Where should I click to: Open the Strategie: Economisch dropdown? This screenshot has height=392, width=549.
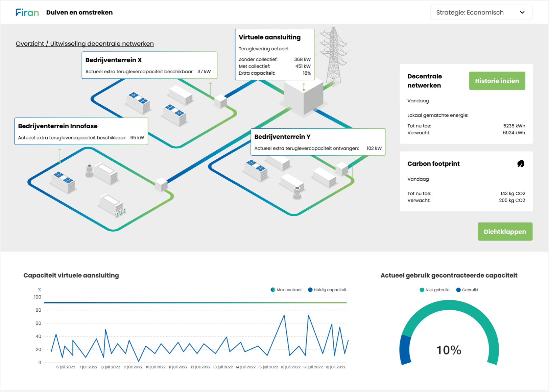click(481, 12)
